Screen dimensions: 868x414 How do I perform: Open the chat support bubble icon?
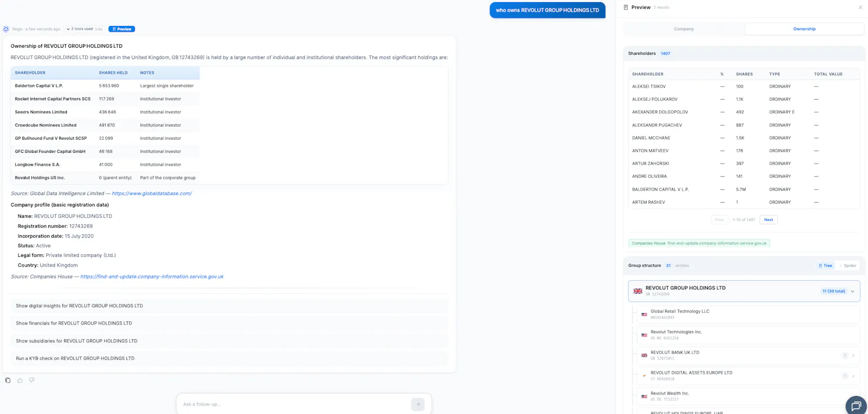(x=856, y=406)
